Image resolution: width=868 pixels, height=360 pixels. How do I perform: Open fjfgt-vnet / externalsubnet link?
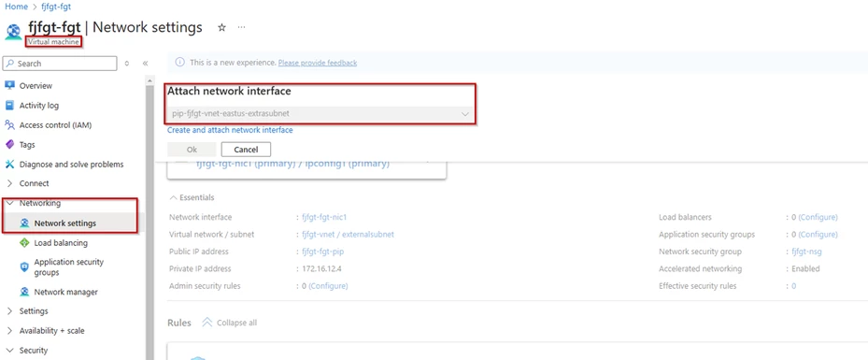[x=348, y=235]
